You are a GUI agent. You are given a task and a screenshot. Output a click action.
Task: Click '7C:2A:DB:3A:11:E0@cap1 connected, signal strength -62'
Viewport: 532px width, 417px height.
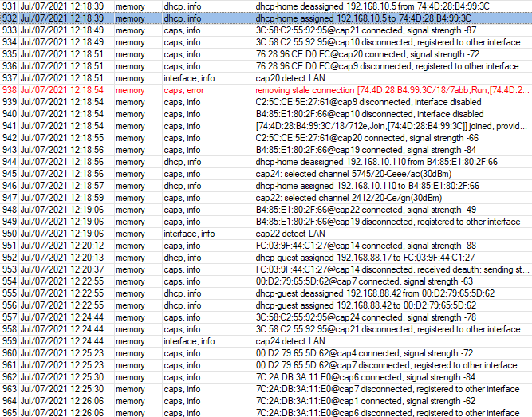coord(366,401)
